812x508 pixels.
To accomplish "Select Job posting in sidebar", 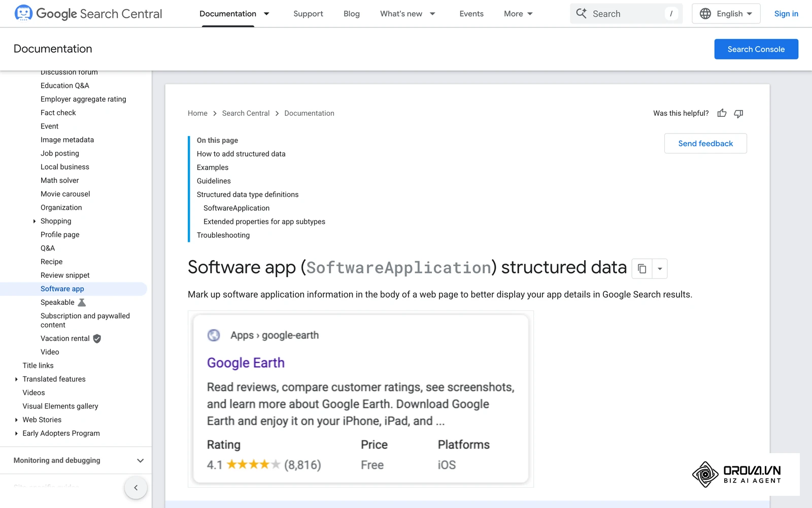I will [x=60, y=153].
